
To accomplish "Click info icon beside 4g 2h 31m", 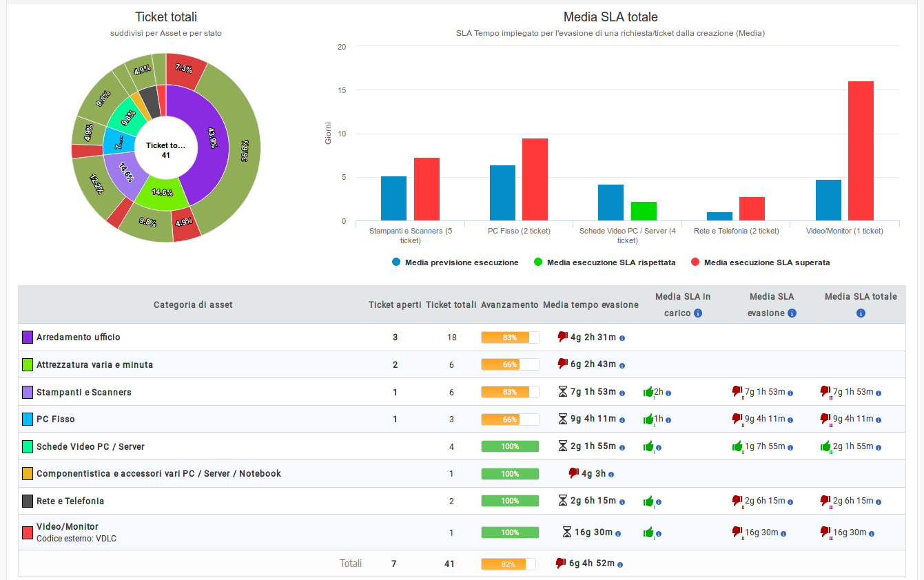I will (x=622, y=338).
